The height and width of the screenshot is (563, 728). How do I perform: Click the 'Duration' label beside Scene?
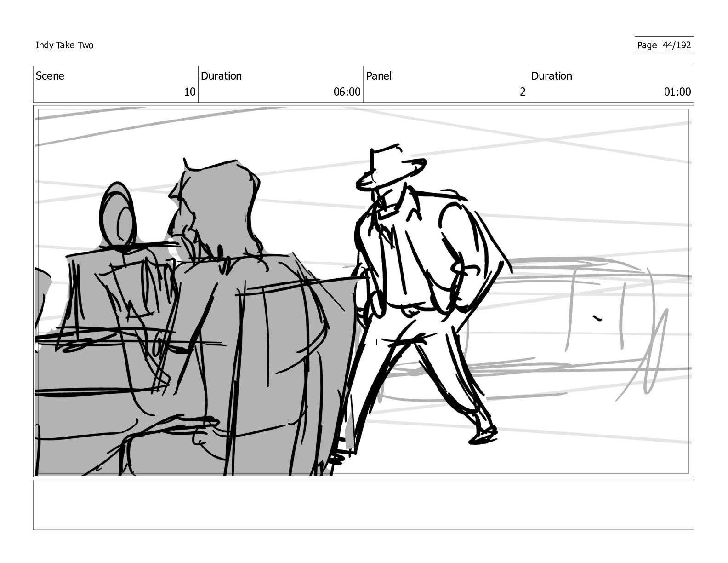(221, 76)
